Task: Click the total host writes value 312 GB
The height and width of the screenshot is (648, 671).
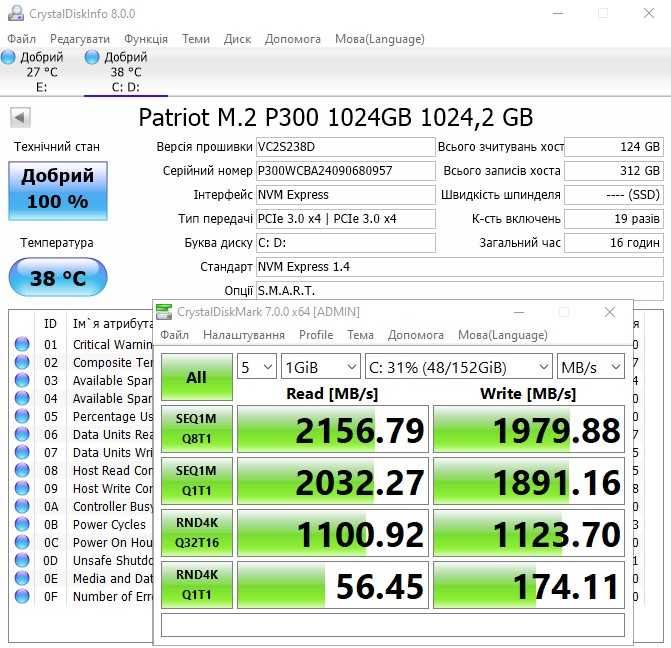Action: pyautogui.click(x=614, y=171)
